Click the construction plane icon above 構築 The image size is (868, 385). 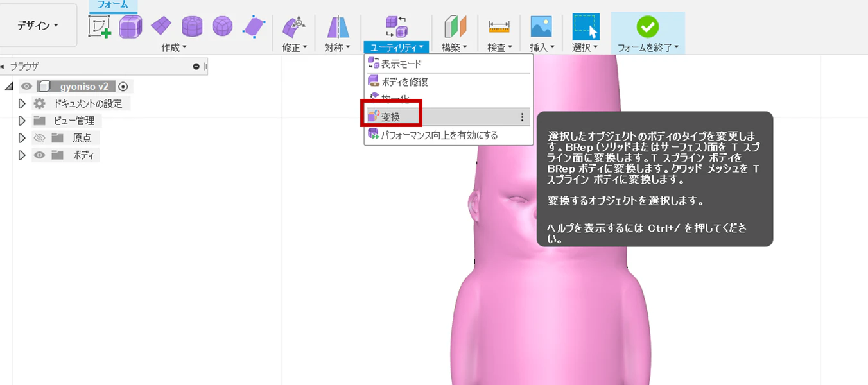[x=455, y=27]
